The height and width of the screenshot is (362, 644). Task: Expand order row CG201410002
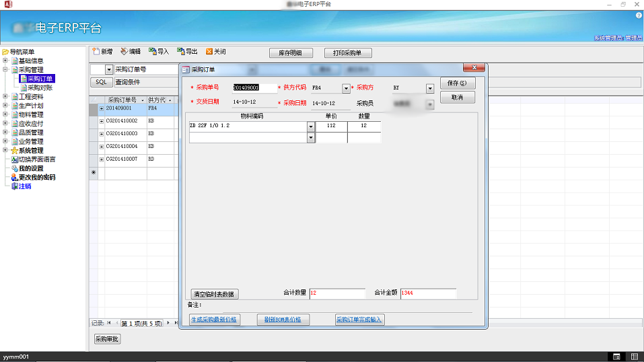(102, 121)
